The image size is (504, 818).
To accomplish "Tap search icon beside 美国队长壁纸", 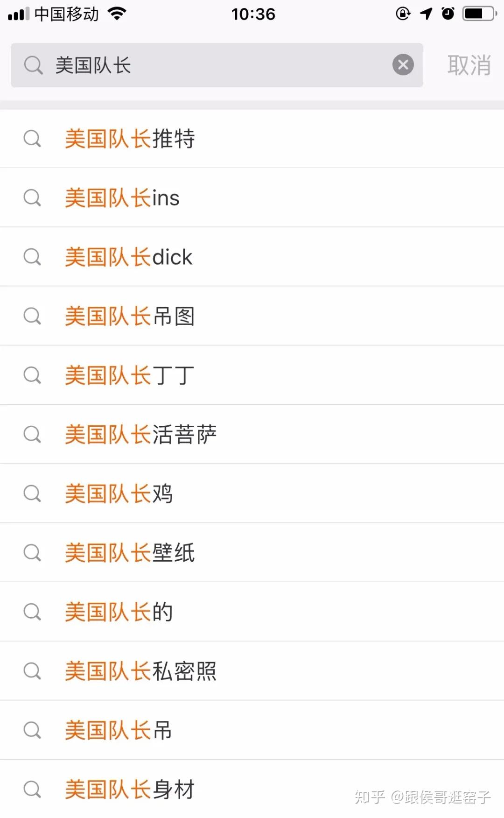I will coord(32,553).
